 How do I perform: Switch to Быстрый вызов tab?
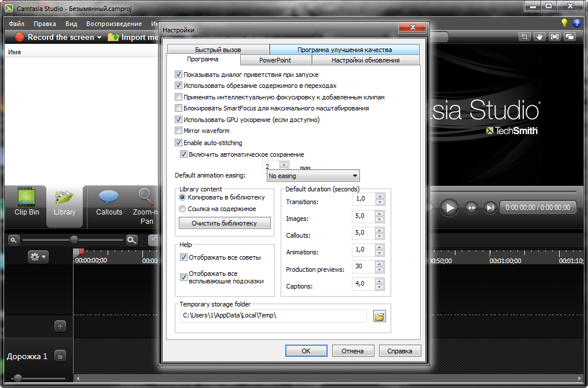[x=218, y=49]
